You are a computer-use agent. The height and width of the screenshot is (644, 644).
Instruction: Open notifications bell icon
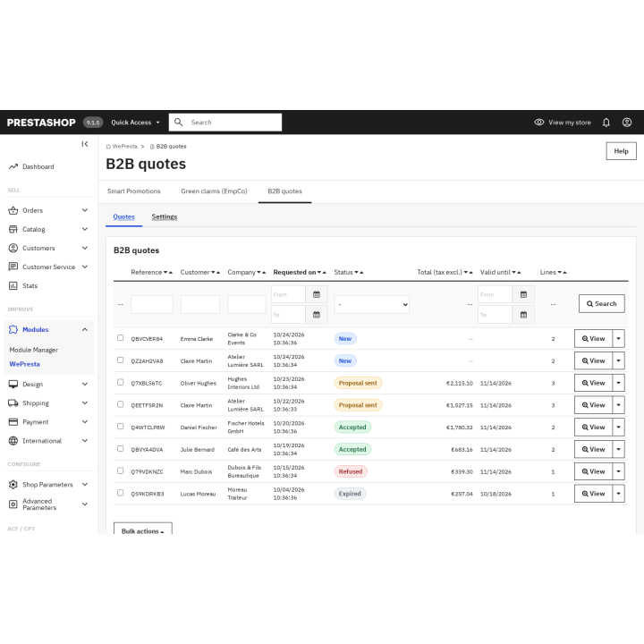[x=606, y=123]
